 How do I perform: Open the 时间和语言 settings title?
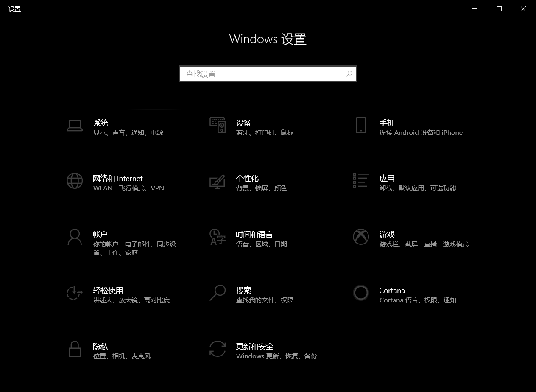(254, 234)
